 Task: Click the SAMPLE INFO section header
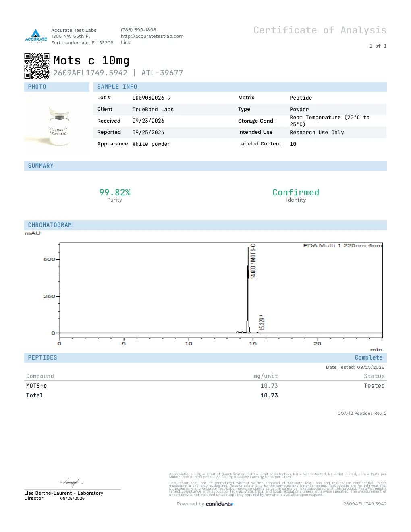point(240,87)
